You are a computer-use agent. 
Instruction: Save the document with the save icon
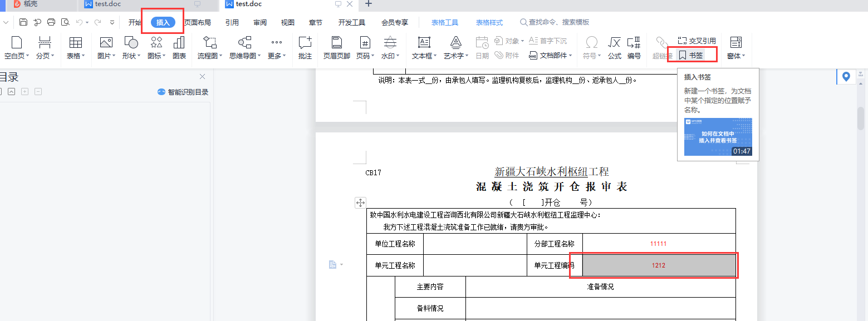[23, 22]
